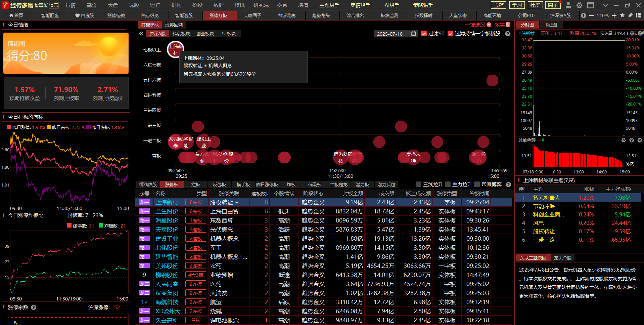Open the AI猎手 menu
The image size is (644, 325).
[392, 5]
